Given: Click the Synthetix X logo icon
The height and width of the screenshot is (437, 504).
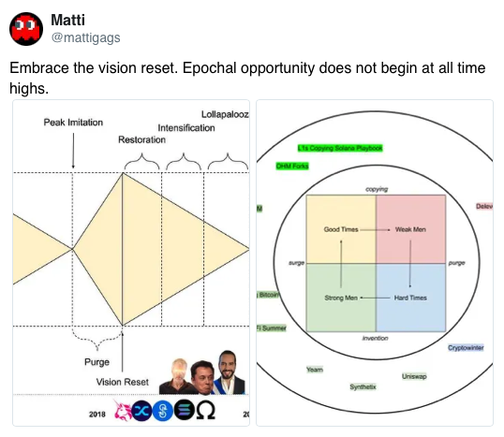Looking at the screenshot, I should click(x=141, y=411).
